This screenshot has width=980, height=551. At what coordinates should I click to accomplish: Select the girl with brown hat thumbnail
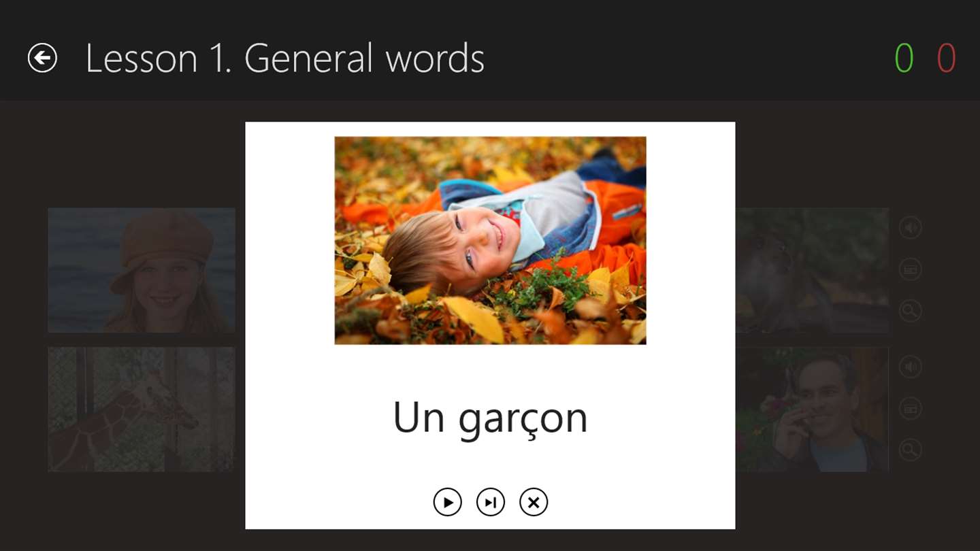[x=142, y=270]
